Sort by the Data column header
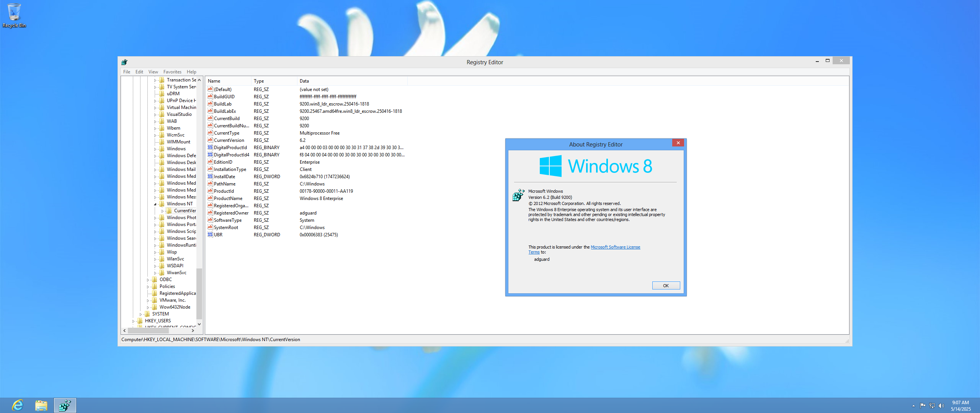 (352, 81)
